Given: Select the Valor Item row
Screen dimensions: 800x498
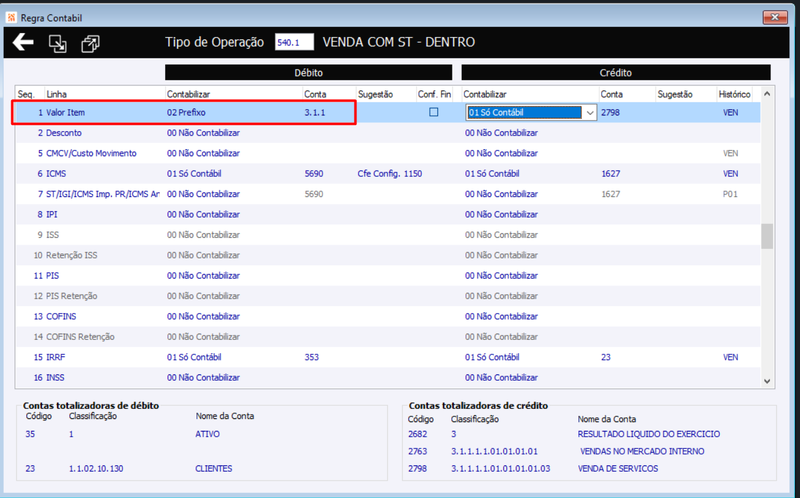Looking at the screenshot, I should [x=387, y=112].
